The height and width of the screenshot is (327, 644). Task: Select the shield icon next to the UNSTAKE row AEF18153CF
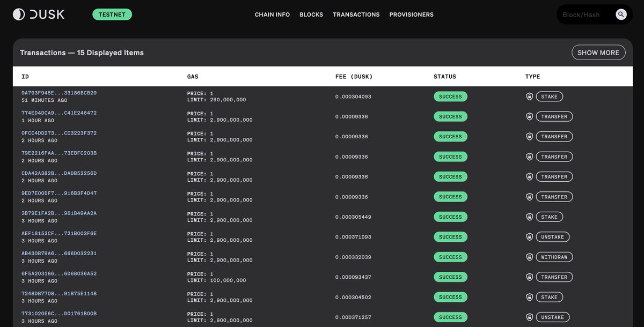tap(529, 236)
